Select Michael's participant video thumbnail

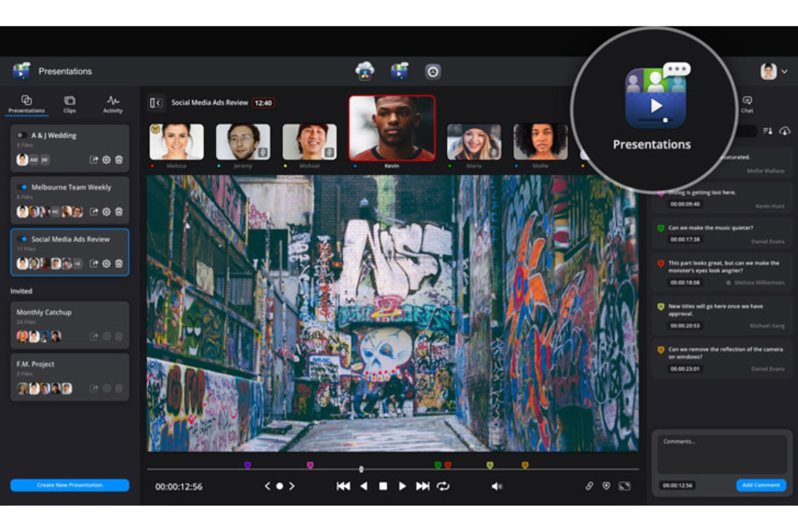tap(309, 142)
